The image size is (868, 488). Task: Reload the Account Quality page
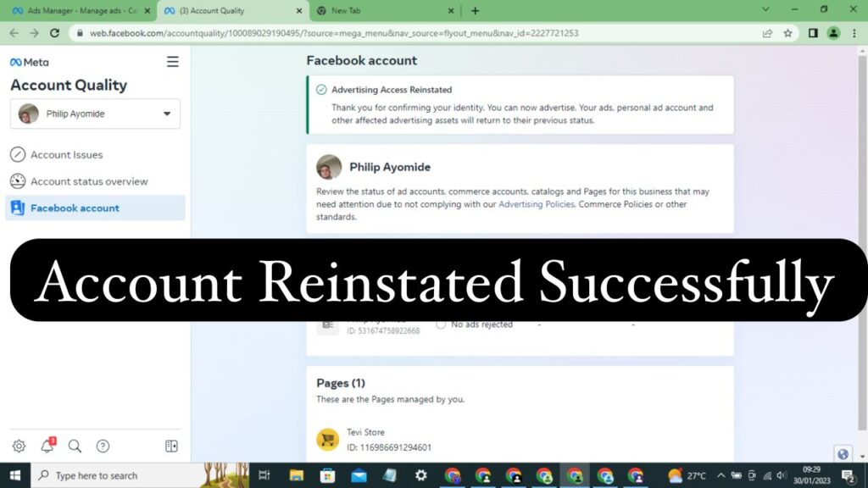[x=55, y=33]
